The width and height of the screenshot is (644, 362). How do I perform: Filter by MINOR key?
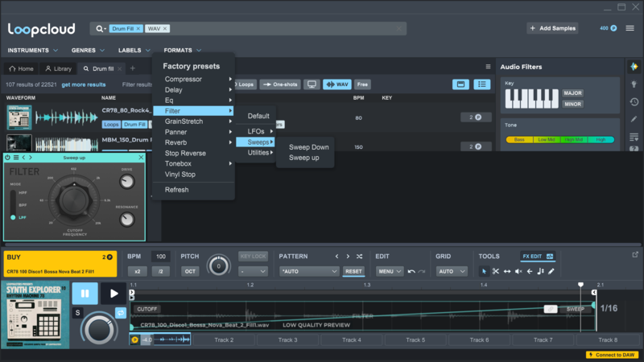(572, 105)
